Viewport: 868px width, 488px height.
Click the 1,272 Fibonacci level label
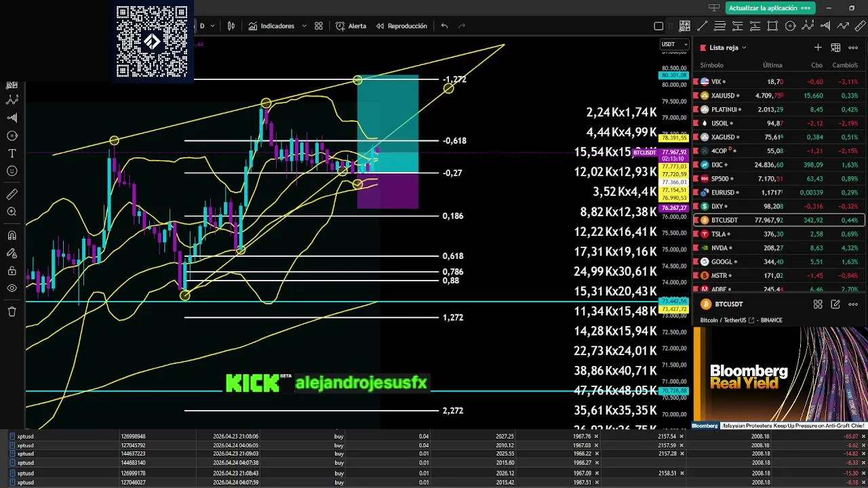point(453,317)
